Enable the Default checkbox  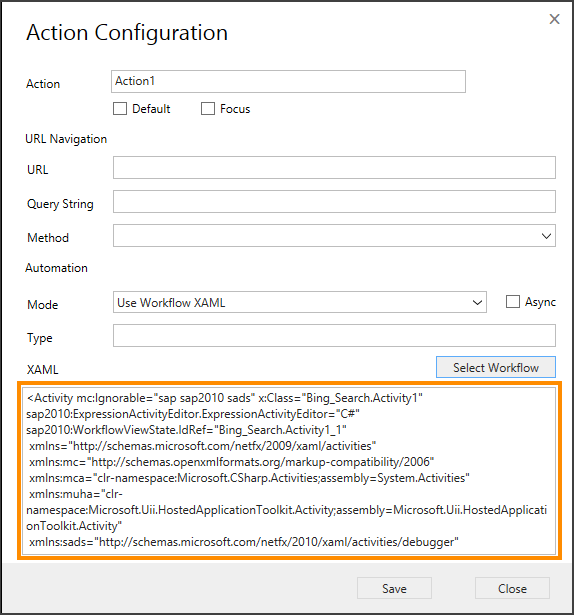(120, 108)
